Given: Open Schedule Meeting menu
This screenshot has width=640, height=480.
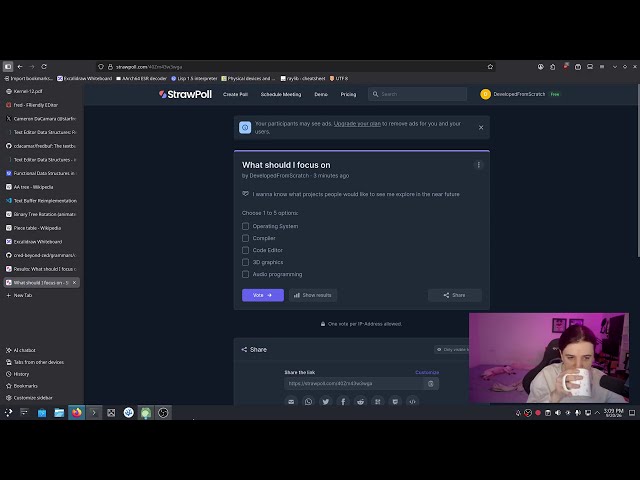Looking at the screenshot, I should [281, 94].
